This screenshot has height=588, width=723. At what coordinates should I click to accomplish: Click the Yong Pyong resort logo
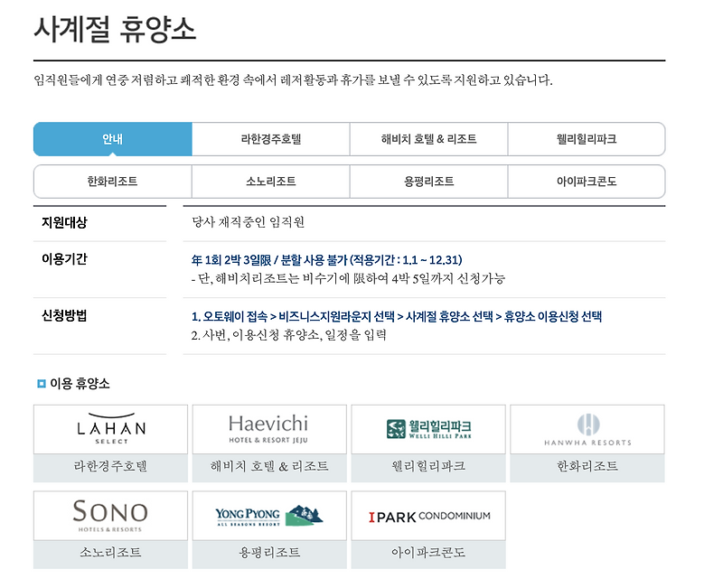[268, 516]
